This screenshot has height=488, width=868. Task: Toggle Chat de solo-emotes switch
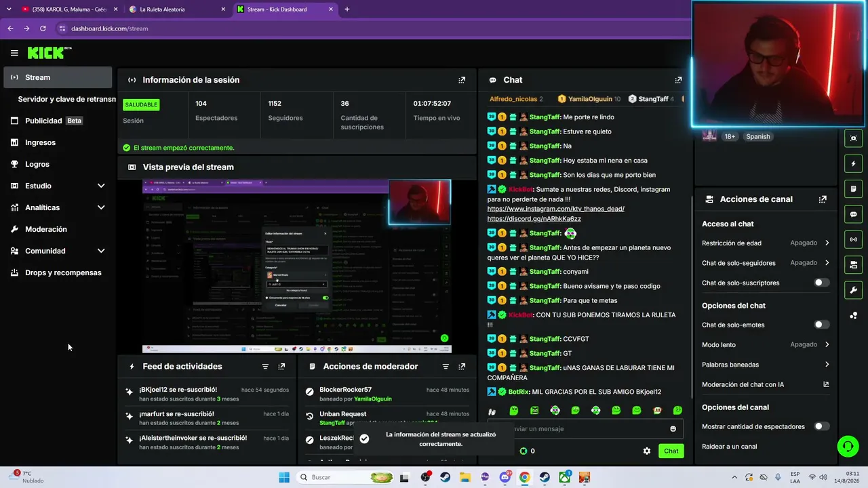(x=821, y=325)
